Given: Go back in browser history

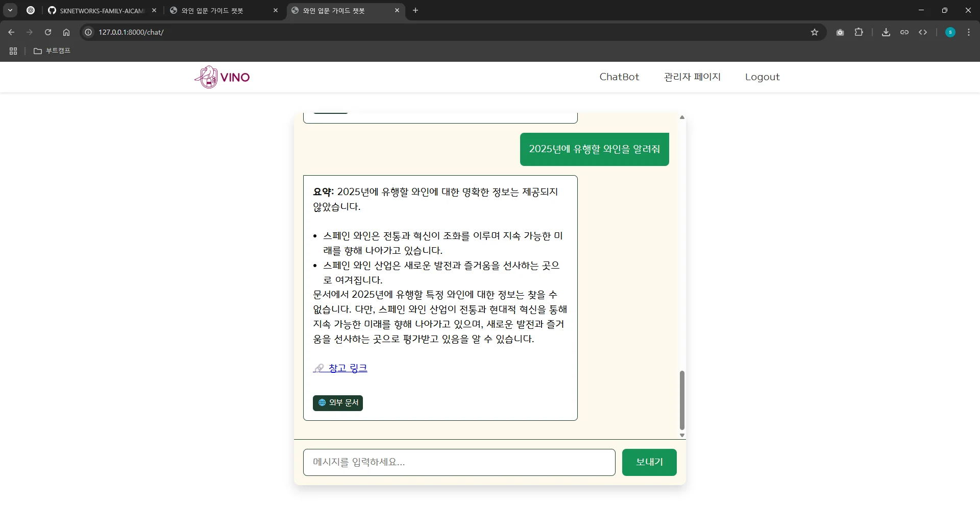Looking at the screenshot, I should coord(11,32).
